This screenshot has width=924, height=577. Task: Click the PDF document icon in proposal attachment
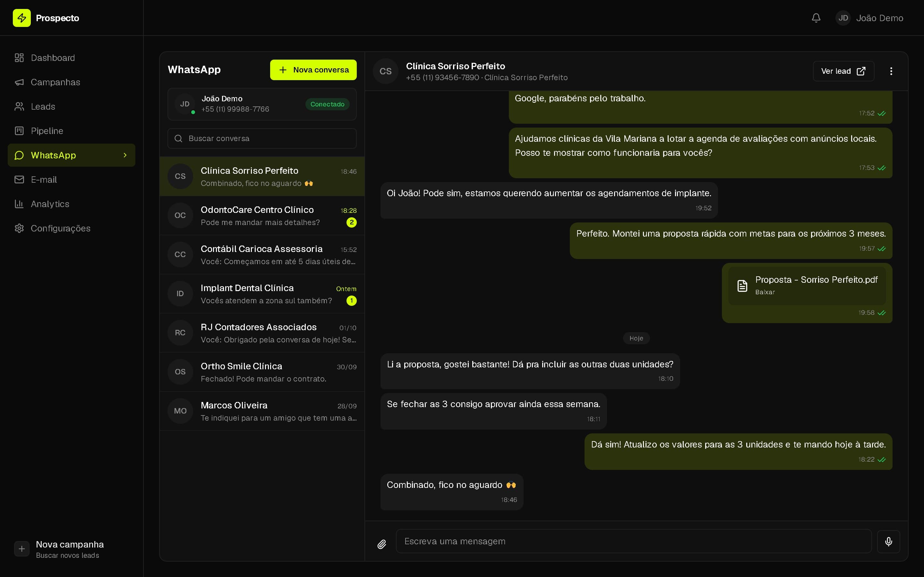742,285
